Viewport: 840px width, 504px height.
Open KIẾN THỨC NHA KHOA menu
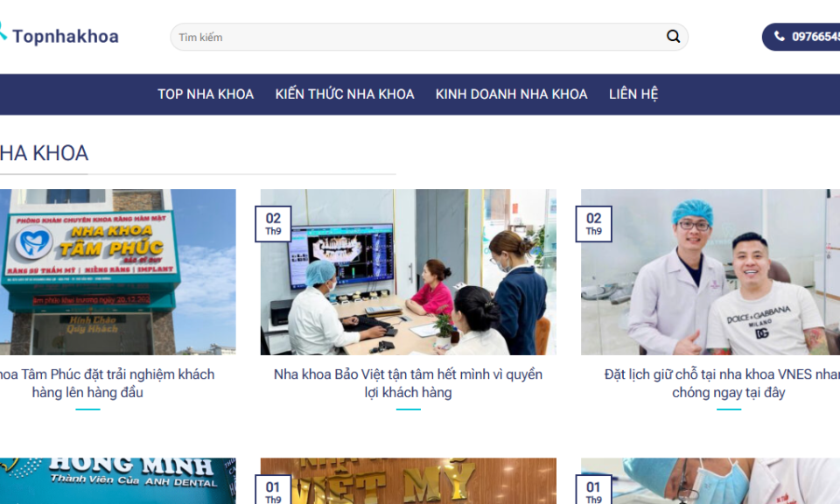(x=345, y=94)
